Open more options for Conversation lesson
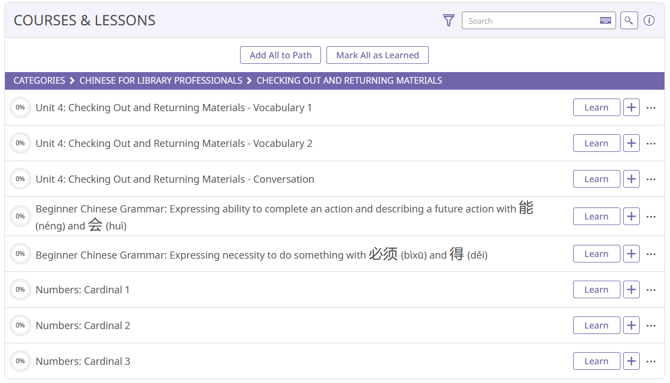Image resolution: width=670 pixels, height=383 pixels. point(651,179)
